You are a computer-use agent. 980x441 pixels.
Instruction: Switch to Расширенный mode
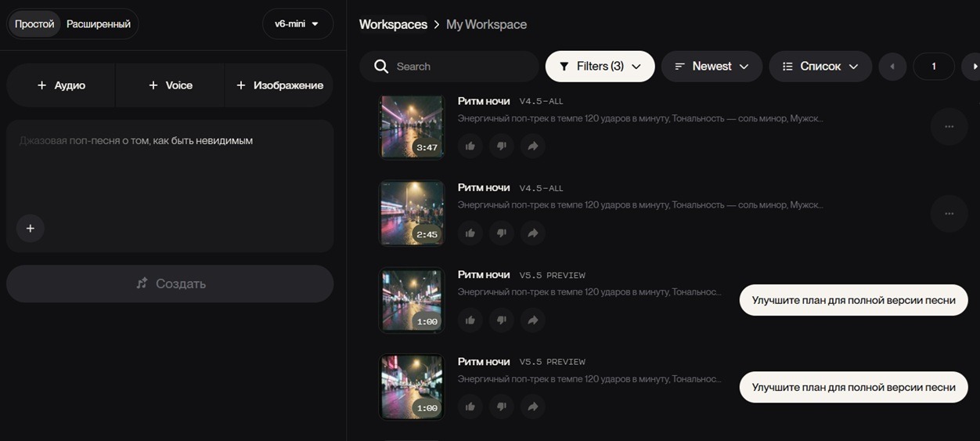99,24
